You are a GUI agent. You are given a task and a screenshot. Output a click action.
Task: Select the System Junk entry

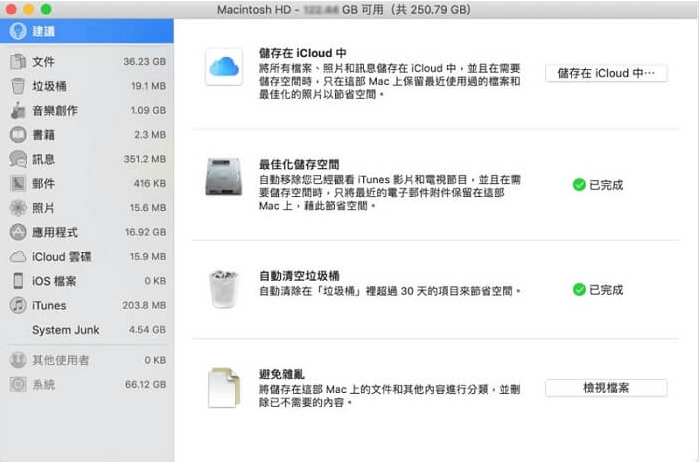(65, 330)
